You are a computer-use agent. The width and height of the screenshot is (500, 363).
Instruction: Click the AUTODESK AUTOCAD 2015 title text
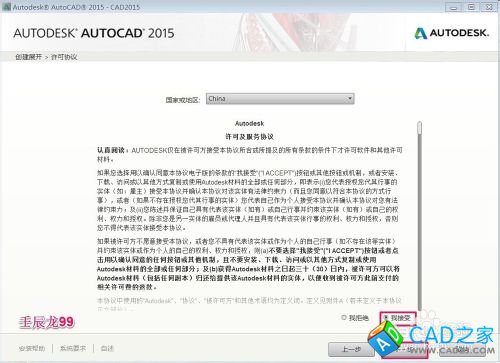[94, 33]
